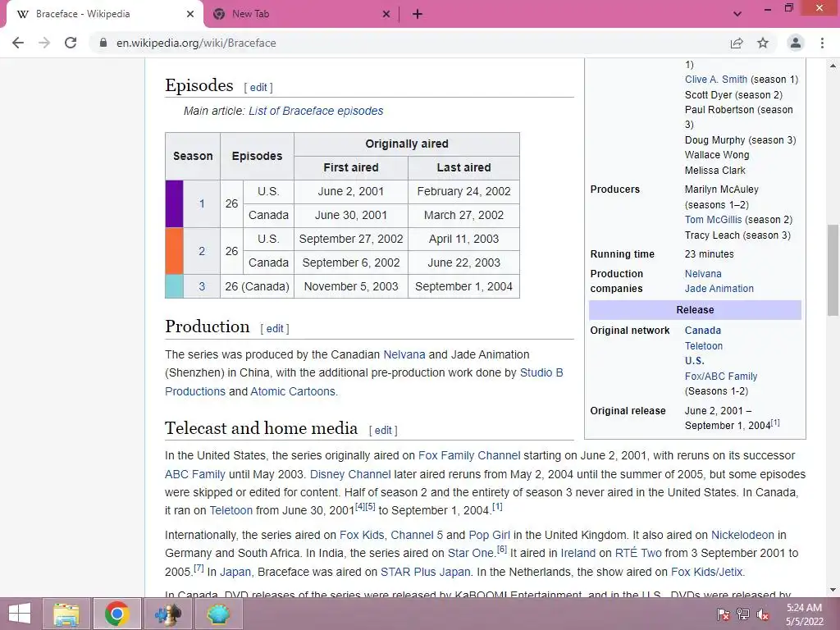Open the Channel 5 link
The image size is (840, 630).
[x=417, y=535]
